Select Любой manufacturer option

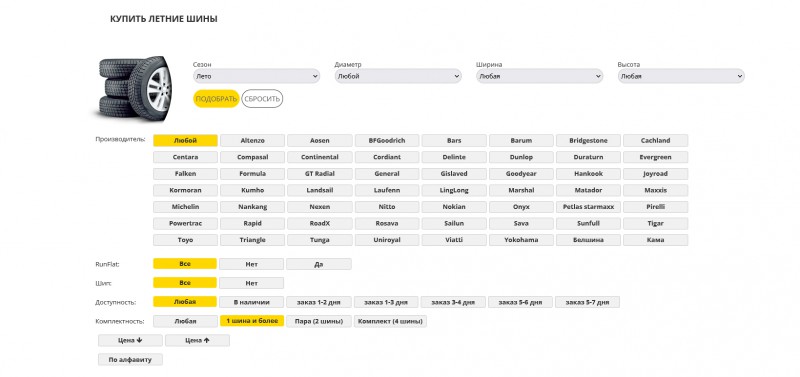click(x=185, y=140)
